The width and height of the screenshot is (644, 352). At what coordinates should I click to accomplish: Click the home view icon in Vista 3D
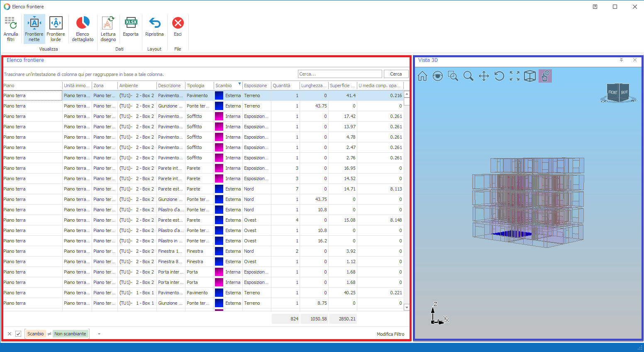pyautogui.click(x=422, y=76)
